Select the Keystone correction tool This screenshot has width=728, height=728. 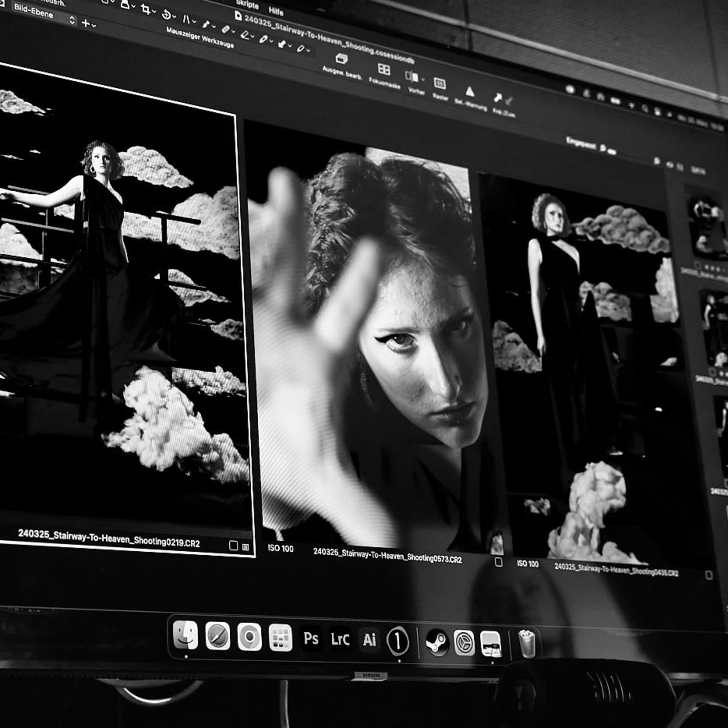coord(186,19)
